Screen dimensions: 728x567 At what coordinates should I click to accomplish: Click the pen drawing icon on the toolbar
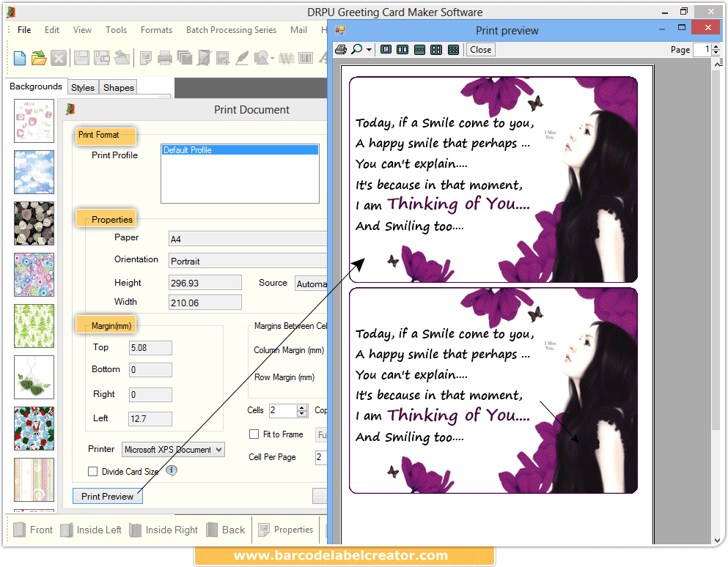[243, 57]
